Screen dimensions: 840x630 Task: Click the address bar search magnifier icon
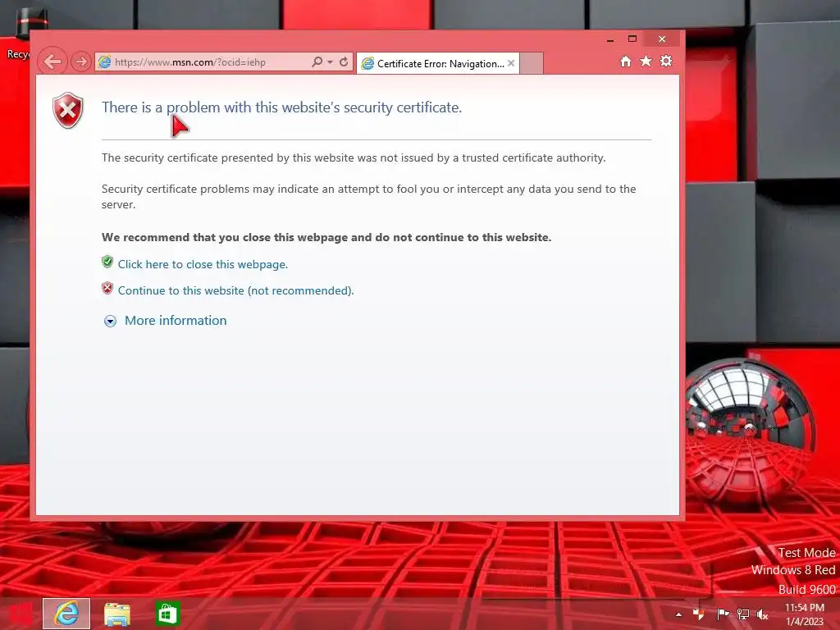317,62
